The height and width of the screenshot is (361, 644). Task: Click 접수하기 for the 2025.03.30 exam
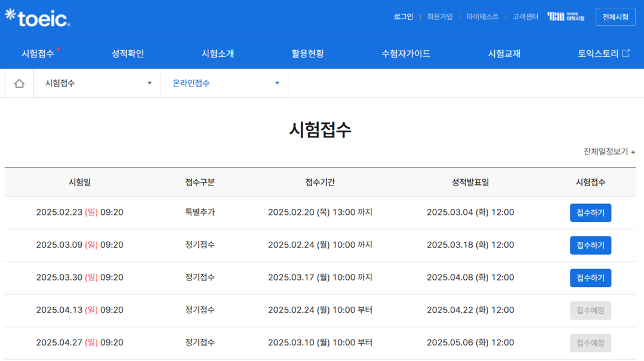click(x=590, y=278)
